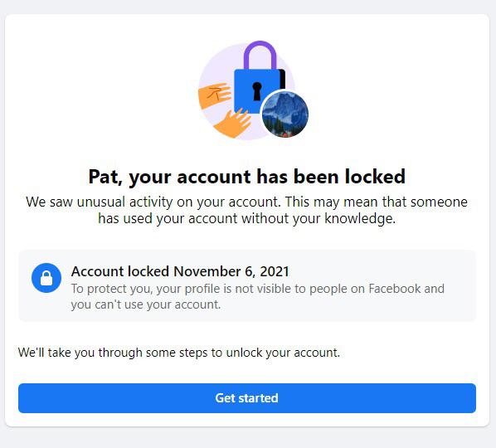Click the black keyhole on padlock
This screenshot has height=448, width=496.
[x=257, y=91]
